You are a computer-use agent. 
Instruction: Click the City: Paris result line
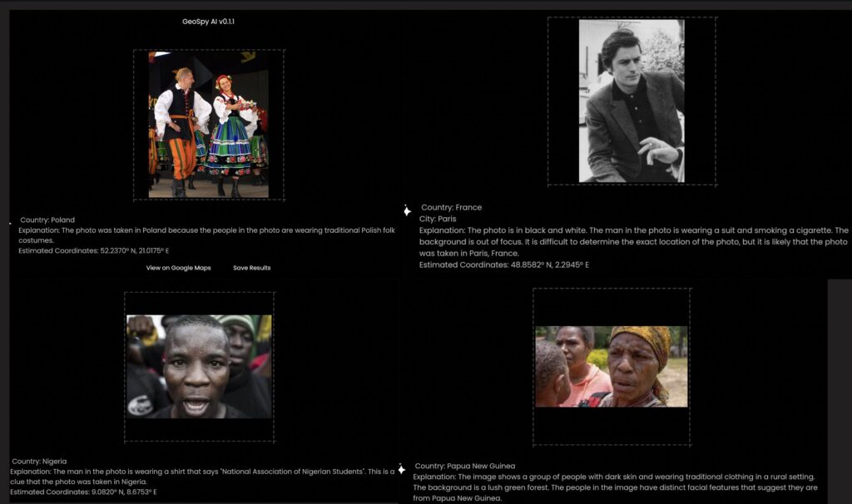tap(438, 219)
